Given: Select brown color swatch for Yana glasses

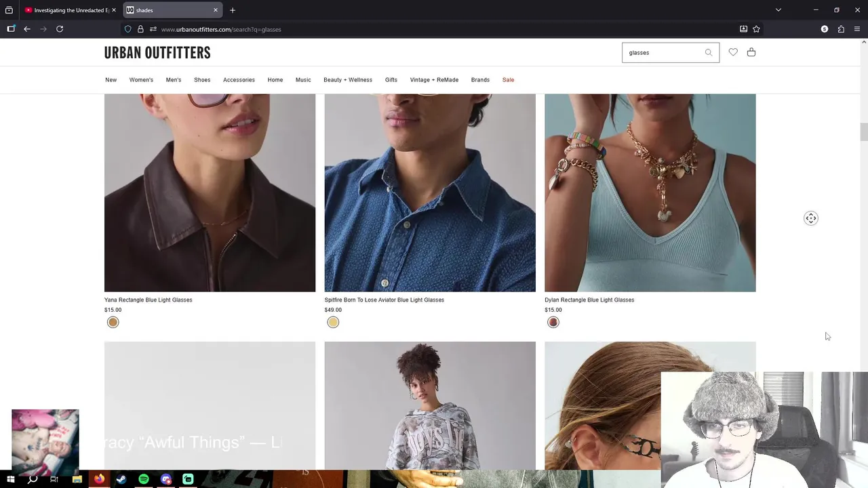Looking at the screenshot, I should (113, 322).
